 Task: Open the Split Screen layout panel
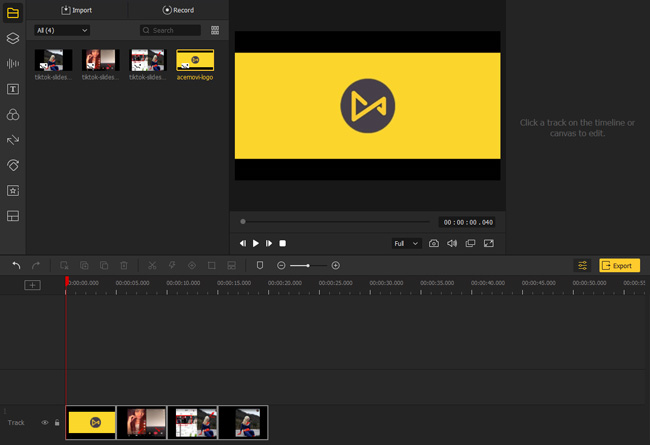point(13,216)
